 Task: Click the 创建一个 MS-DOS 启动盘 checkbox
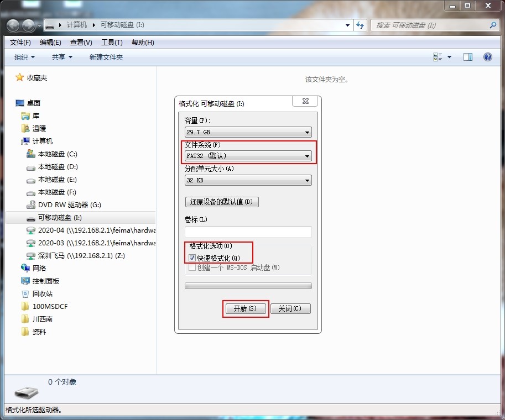pyautogui.click(x=192, y=267)
